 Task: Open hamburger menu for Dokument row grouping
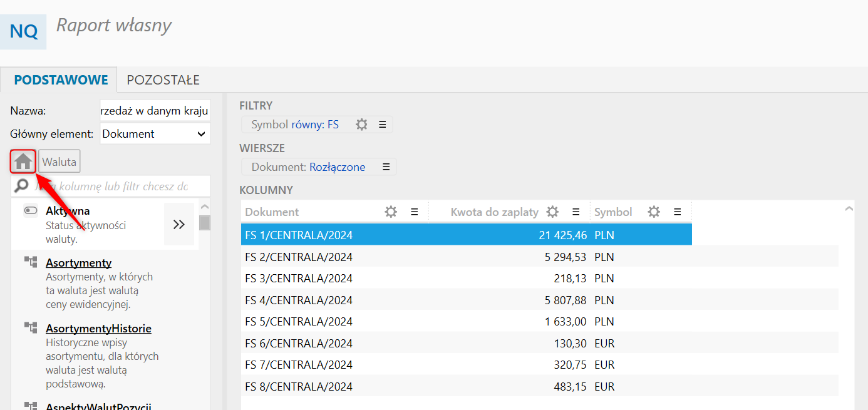386,167
